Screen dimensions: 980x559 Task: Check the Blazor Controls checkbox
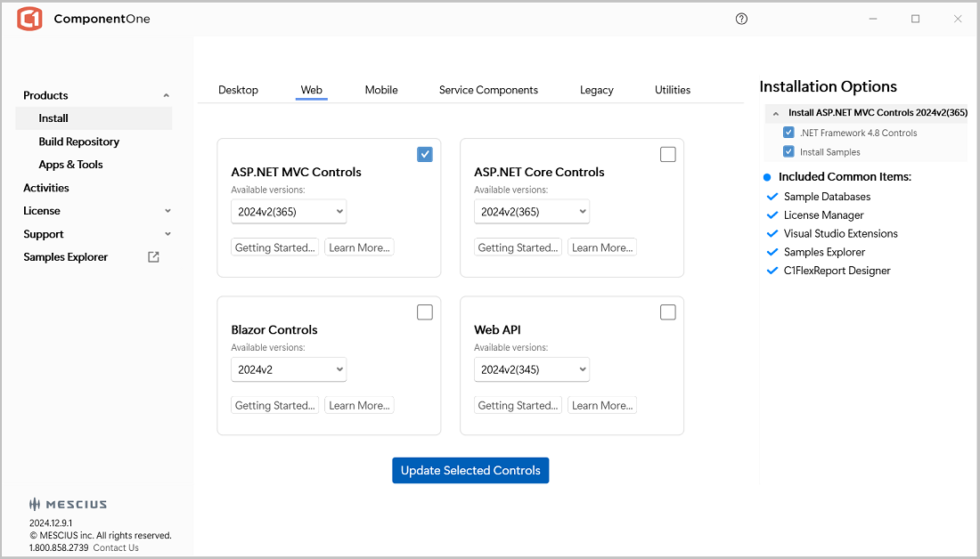(x=425, y=312)
